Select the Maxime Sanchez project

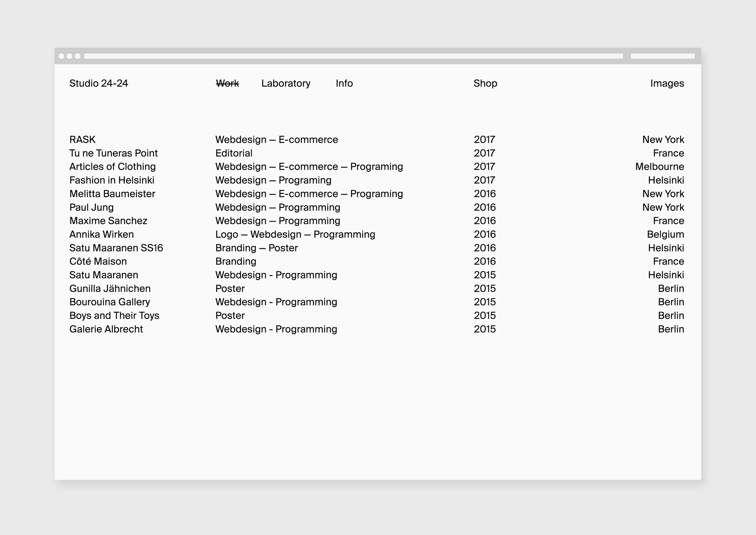tap(108, 220)
